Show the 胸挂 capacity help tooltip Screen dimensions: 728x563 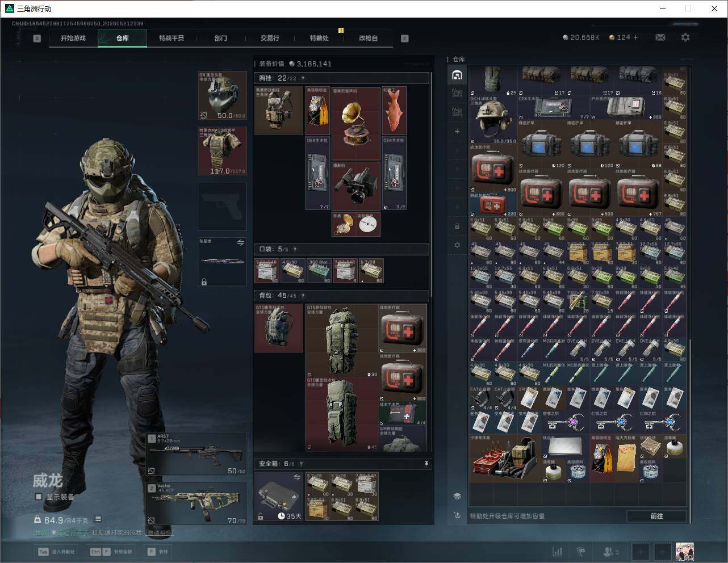pyautogui.click(x=303, y=78)
